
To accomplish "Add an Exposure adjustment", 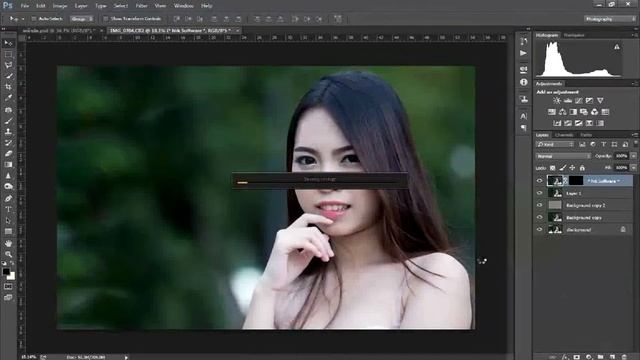I will [589, 100].
